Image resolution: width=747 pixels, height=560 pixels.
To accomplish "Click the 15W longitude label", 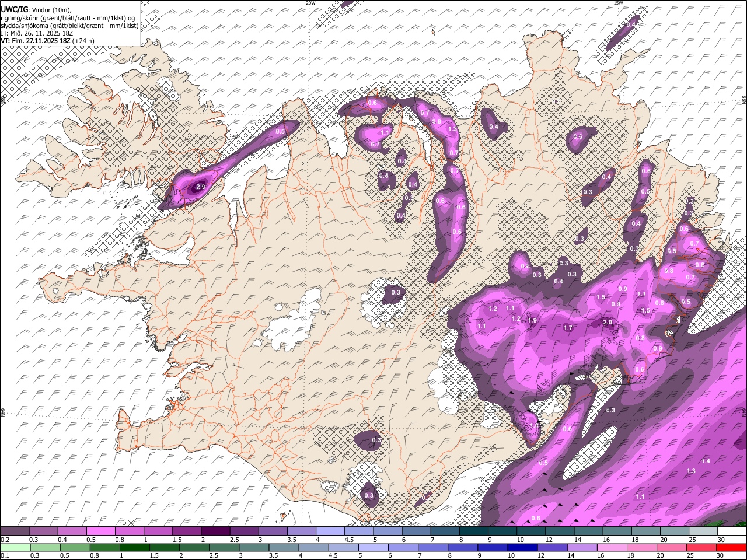I will (618, 3).
